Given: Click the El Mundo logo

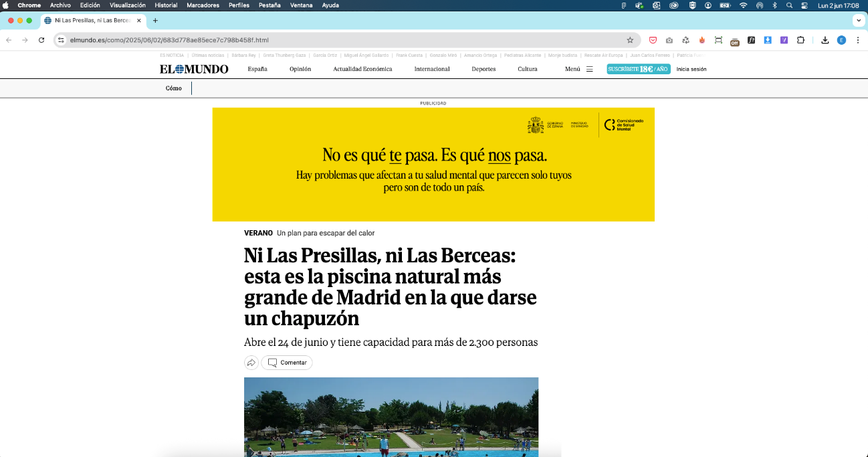Looking at the screenshot, I should pos(194,69).
